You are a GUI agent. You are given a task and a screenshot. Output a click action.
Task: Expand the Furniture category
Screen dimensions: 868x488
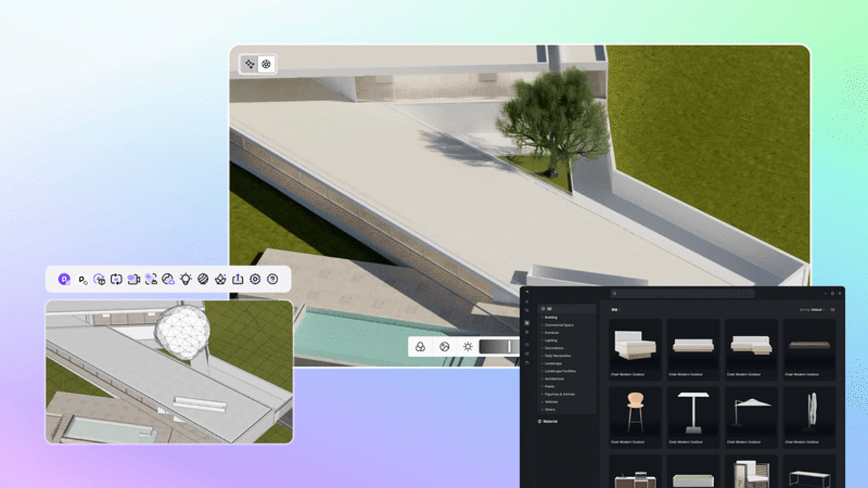pos(551,333)
